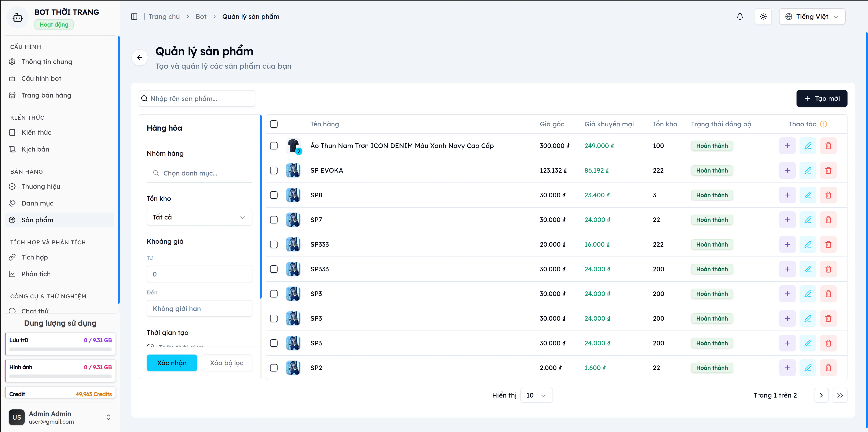
Task: Tick checkbox for SP2 product
Action: [274, 368]
